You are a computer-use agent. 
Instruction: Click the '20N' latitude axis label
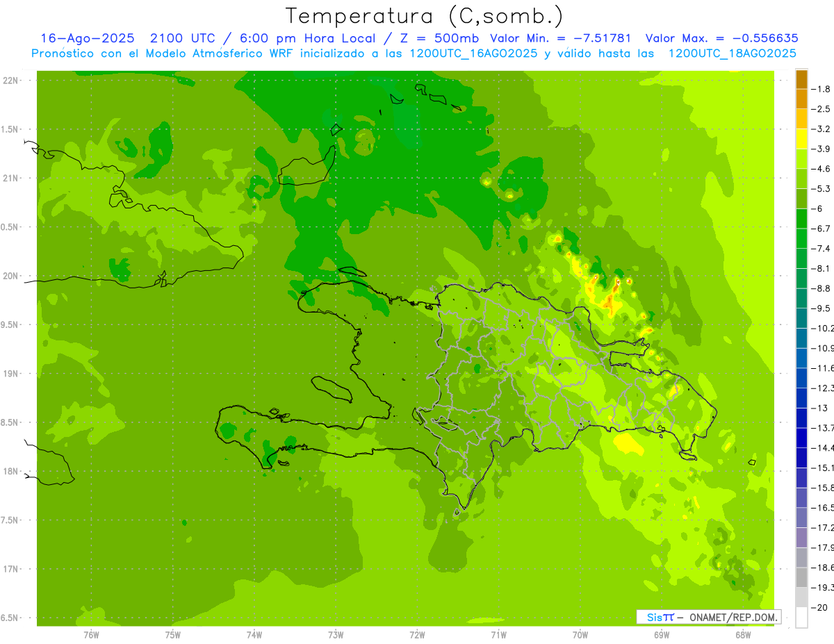[10, 276]
